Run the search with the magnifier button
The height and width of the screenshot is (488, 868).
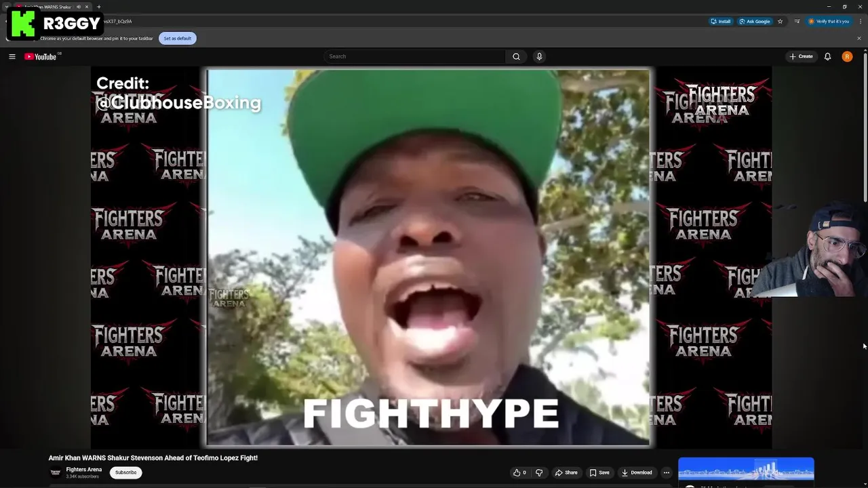516,56
